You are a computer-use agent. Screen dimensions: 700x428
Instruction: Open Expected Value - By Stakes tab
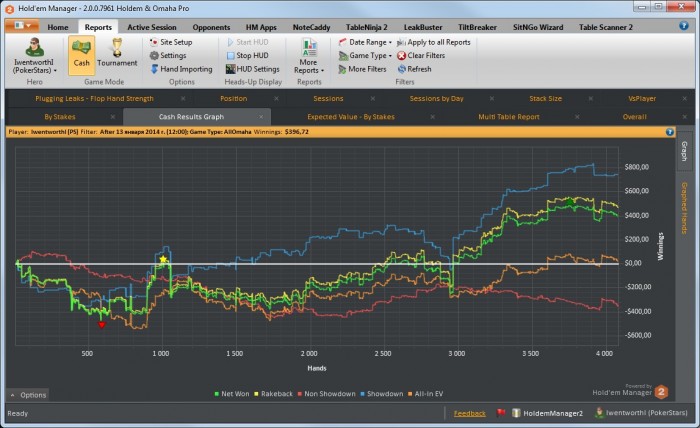351,117
